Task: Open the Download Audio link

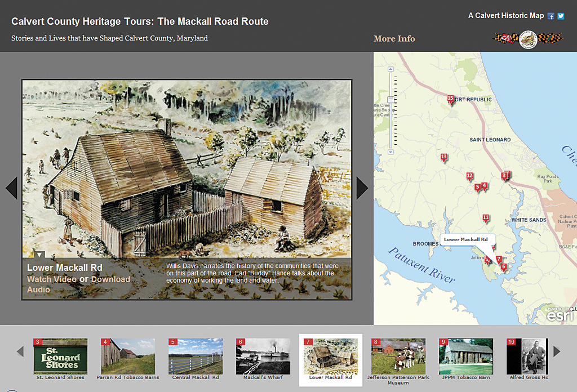Action: (x=78, y=284)
